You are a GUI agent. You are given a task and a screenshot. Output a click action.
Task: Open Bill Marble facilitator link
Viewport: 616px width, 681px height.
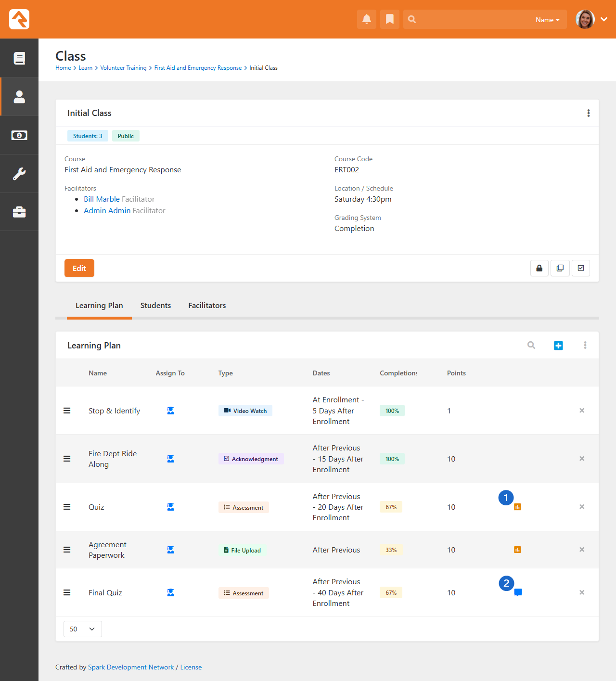(x=102, y=199)
